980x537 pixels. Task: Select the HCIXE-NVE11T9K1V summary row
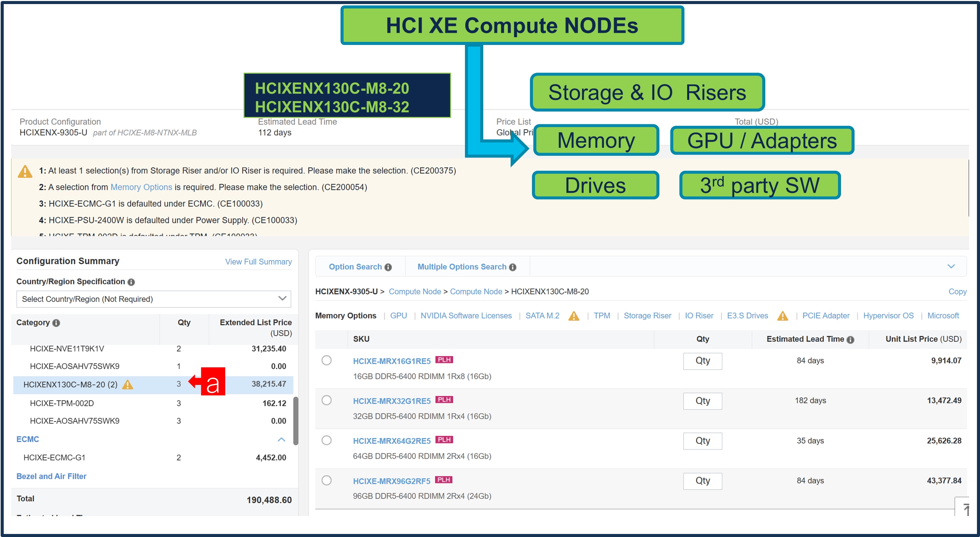pos(153,349)
